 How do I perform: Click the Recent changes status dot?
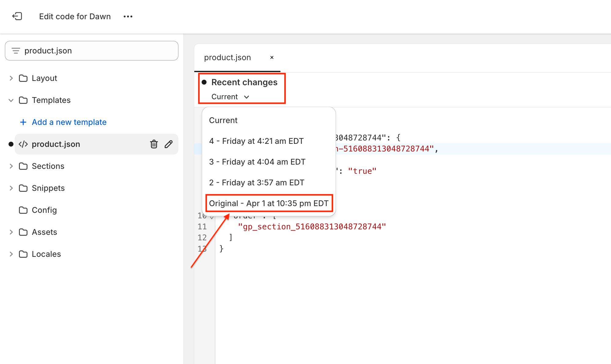click(x=204, y=82)
